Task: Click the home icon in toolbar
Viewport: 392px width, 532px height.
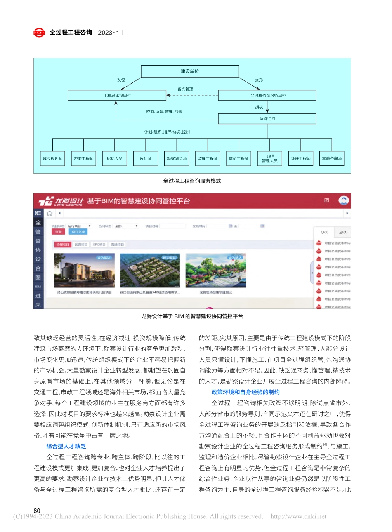Action: [x=50, y=213]
